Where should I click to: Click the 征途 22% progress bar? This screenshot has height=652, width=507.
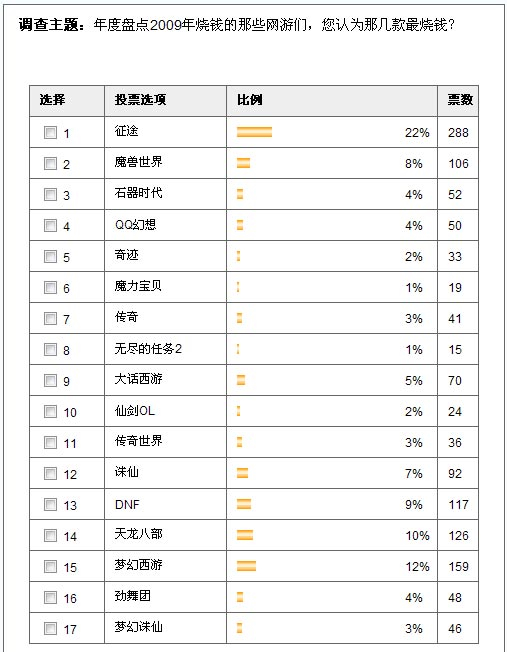pos(254,132)
